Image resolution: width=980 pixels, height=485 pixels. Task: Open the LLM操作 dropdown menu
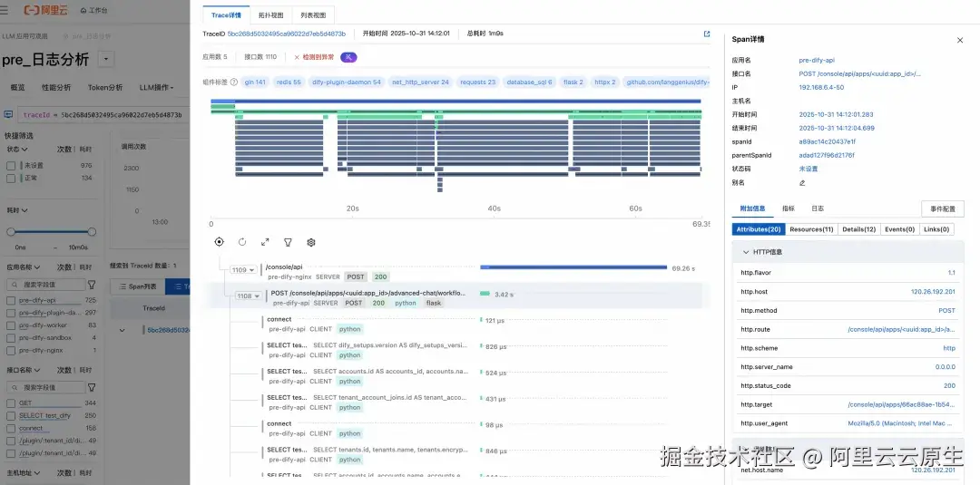pos(156,87)
